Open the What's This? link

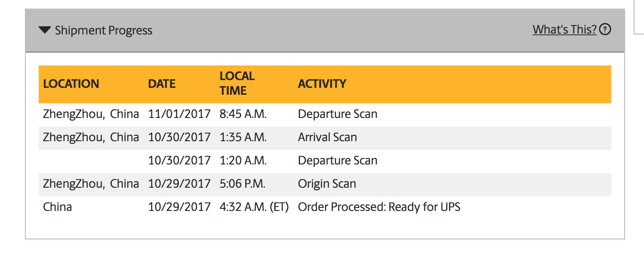click(564, 29)
